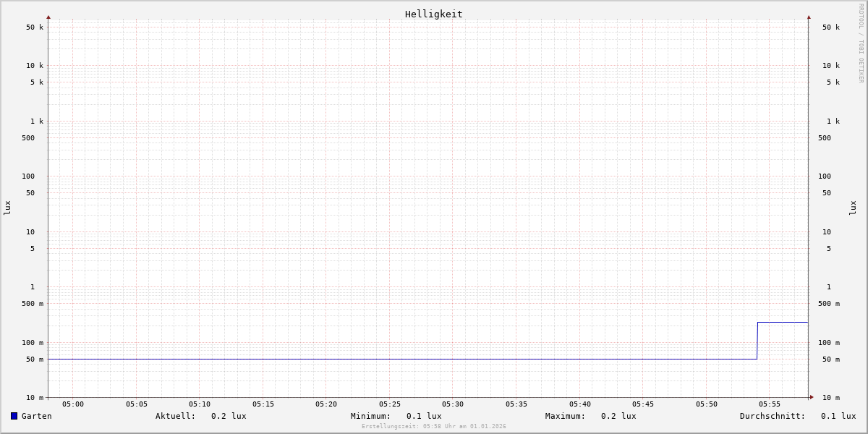Image resolution: width=868 pixels, height=434 pixels.
Task: Click the 05:25 time axis label
Action: 390,404
